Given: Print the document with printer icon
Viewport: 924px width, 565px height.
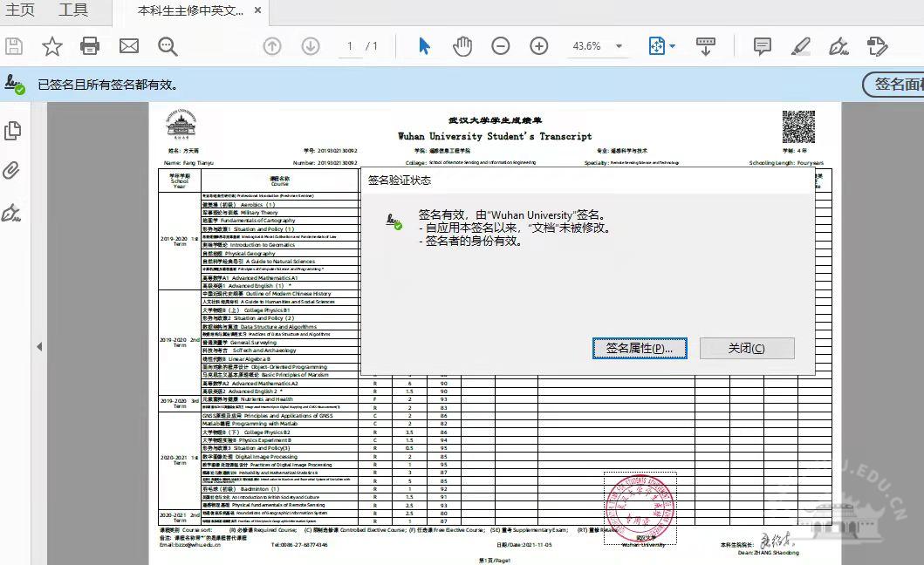Looking at the screenshot, I should pyautogui.click(x=90, y=46).
